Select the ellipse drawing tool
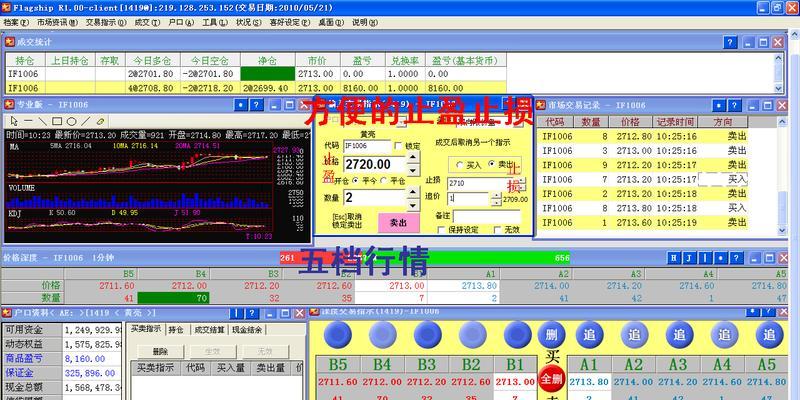Screen dimensions: 800x400 [71, 121]
